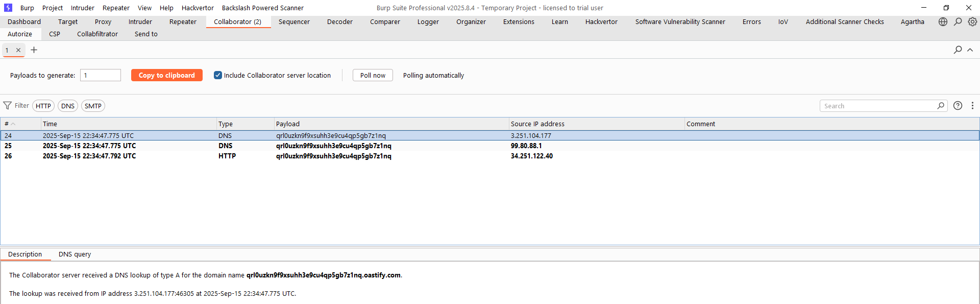Toggle the SMTP filter chip

pos(93,106)
